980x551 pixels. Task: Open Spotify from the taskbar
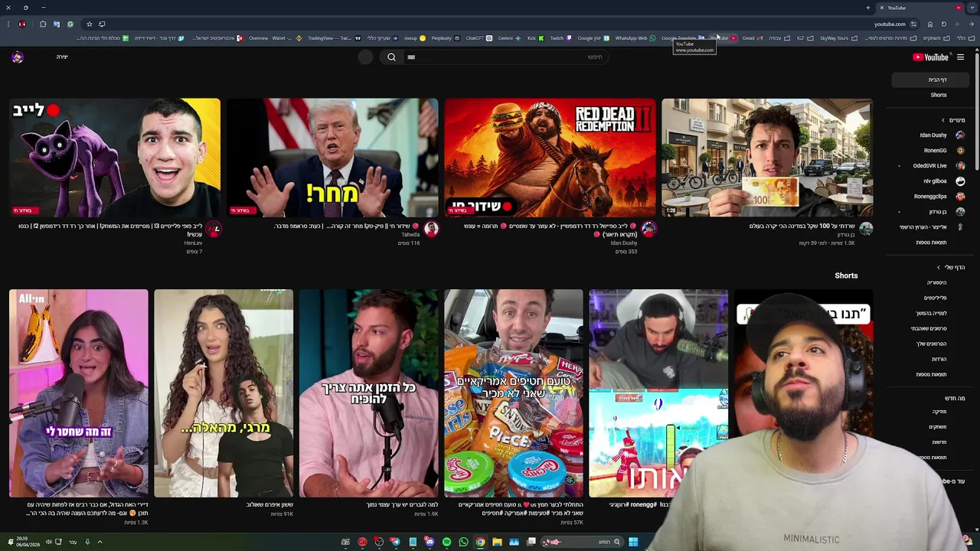(x=446, y=542)
